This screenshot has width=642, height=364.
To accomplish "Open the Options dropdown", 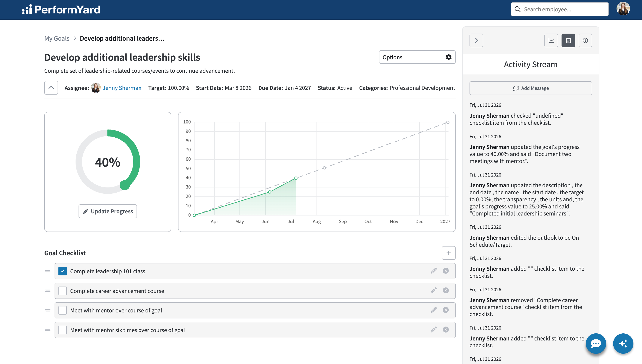I will pyautogui.click(x=417, y=57).
